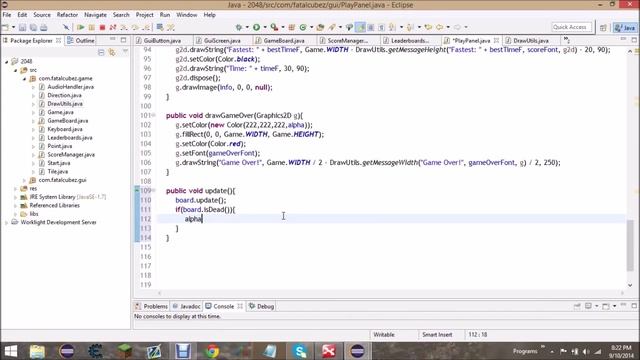Expand the Referenced Libraries node
The width and height of the screenshot is (640, 360).
coord(16,206)
